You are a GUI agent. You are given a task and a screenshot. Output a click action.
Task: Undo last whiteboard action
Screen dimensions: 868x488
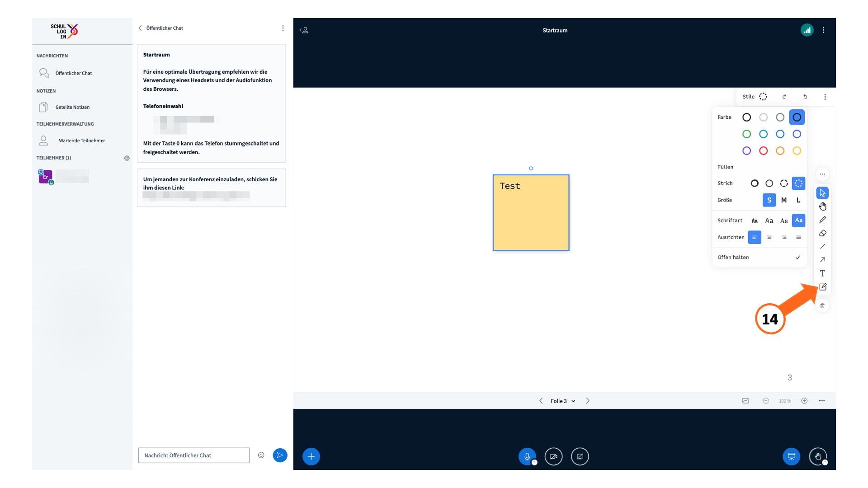pos(805,97)
